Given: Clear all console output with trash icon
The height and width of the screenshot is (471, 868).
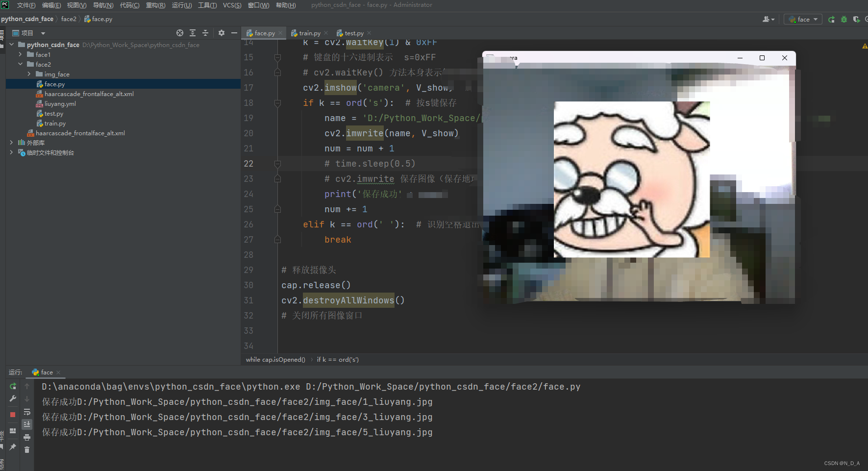Looking at the screenshot, I should (x=27, y=450).
